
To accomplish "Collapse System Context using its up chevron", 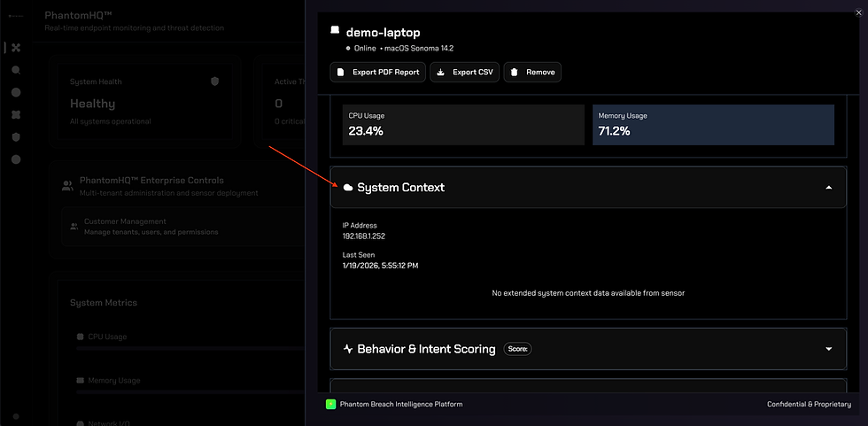I will click(x=828, y=188).
